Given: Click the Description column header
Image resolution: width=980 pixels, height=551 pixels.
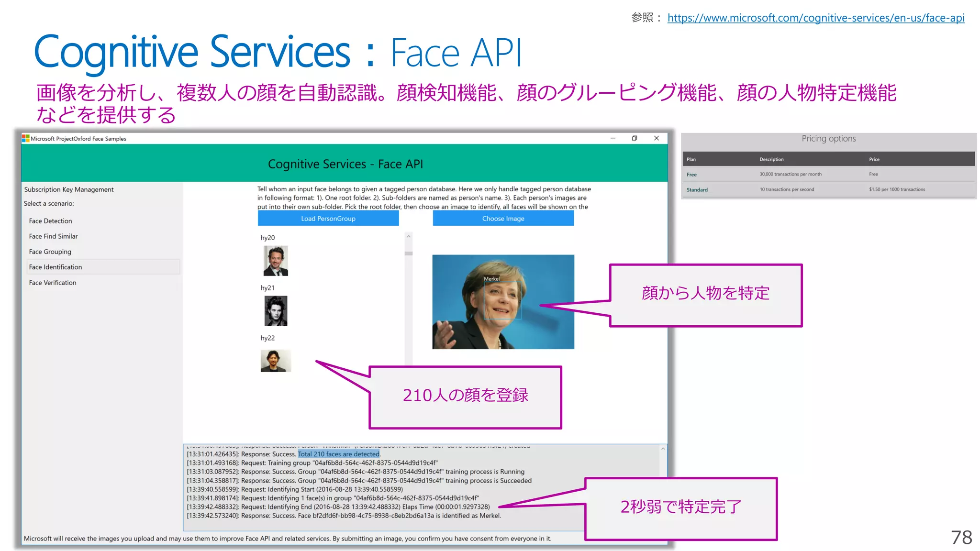Looking at the screenshot, I should click(x=771, y=159).
